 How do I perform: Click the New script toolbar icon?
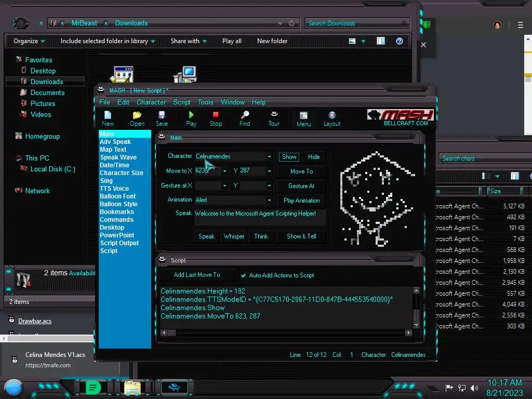(108, 119)
